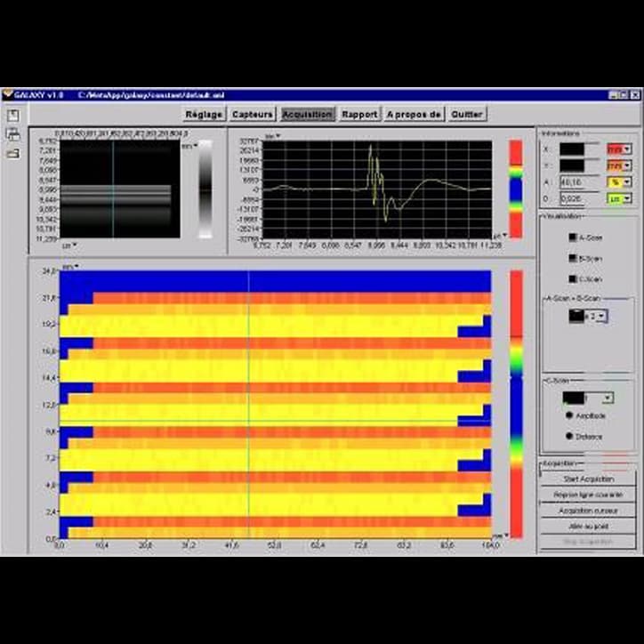
Task: Click the C-scan color palette bar
Action: (x=517, y=404)
